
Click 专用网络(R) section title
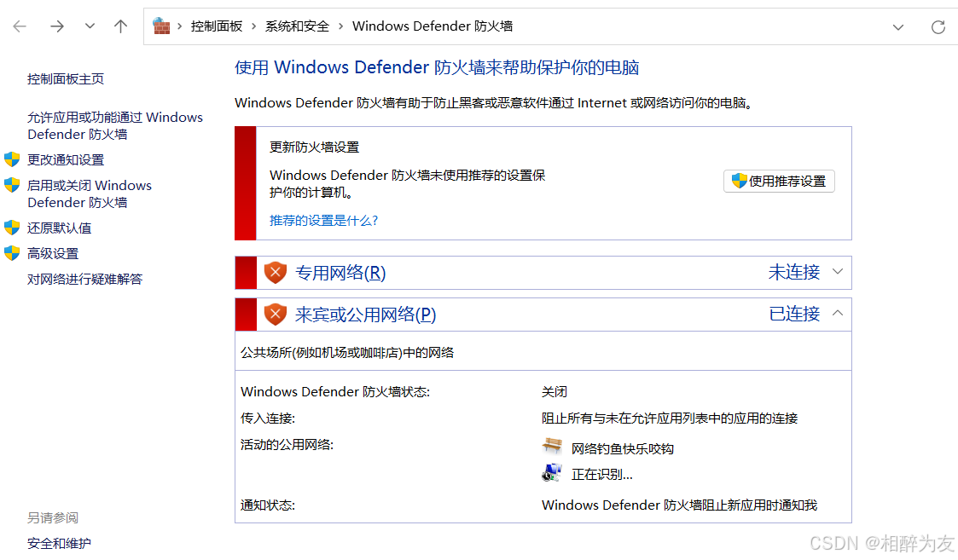click(x=340, y=273)
